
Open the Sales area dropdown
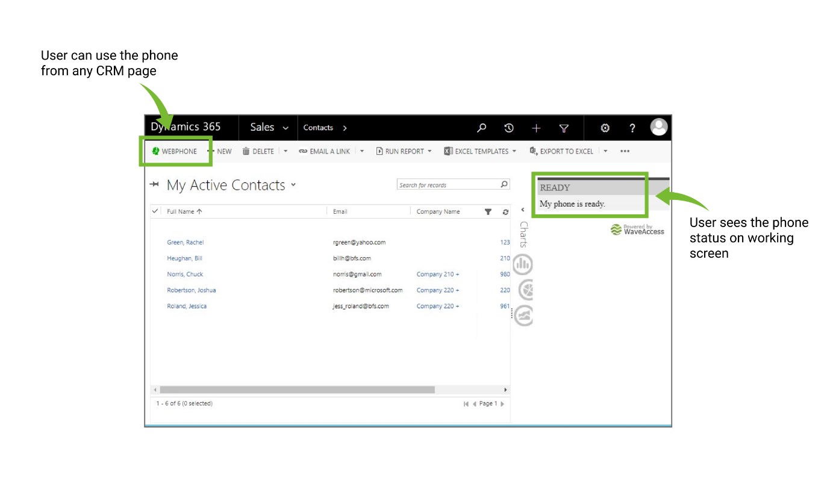(269, 127)
